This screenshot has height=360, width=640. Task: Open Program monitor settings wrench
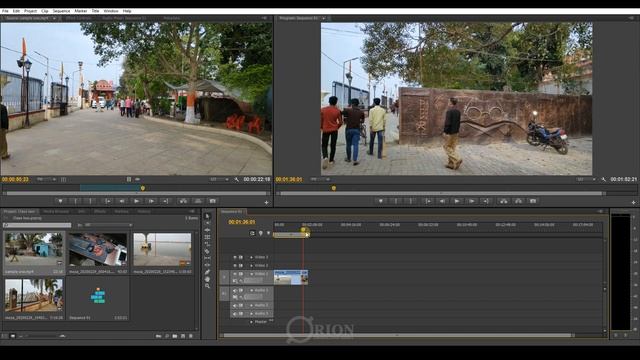pos(603,180)
